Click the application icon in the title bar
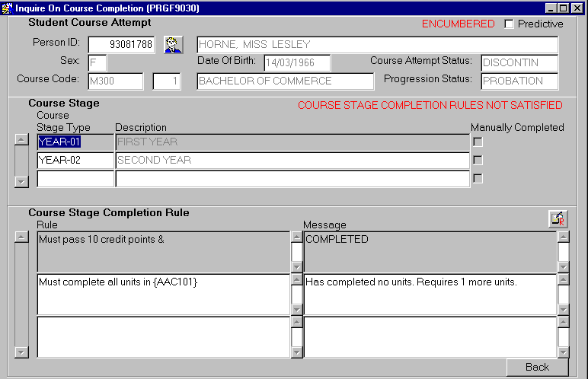The width and height of the screenshot is (588, 379). point(8,8)
